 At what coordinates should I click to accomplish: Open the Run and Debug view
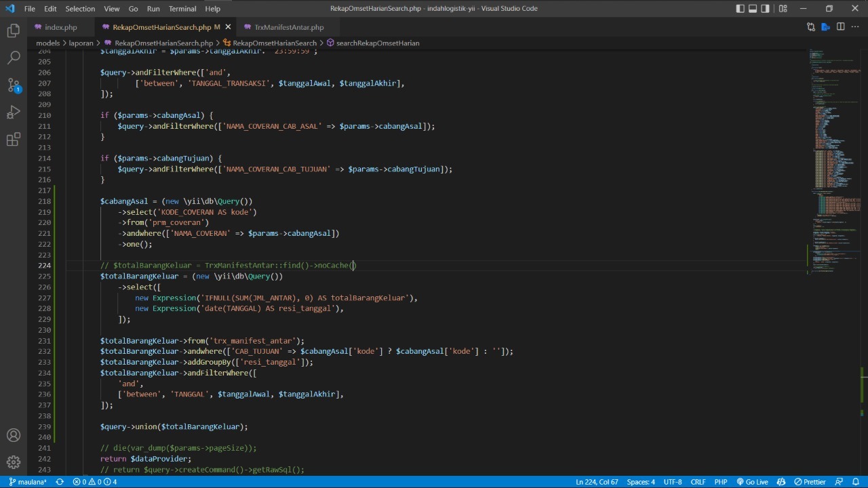click(13, 113)
